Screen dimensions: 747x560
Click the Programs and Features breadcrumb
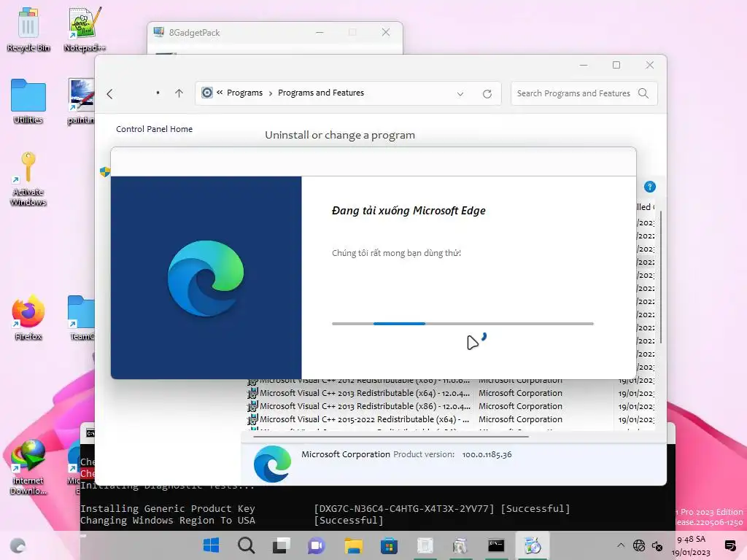[x=321, y=93]
